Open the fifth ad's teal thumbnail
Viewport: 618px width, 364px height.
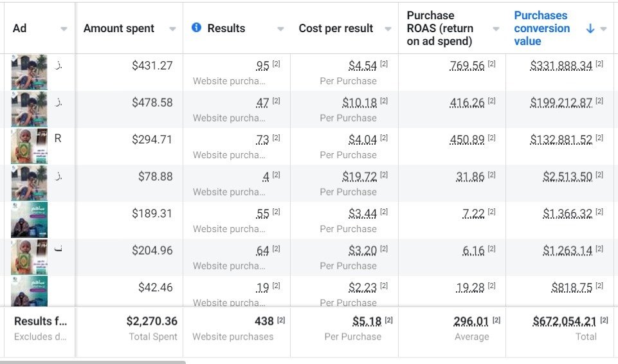click(x=29, y=220)
